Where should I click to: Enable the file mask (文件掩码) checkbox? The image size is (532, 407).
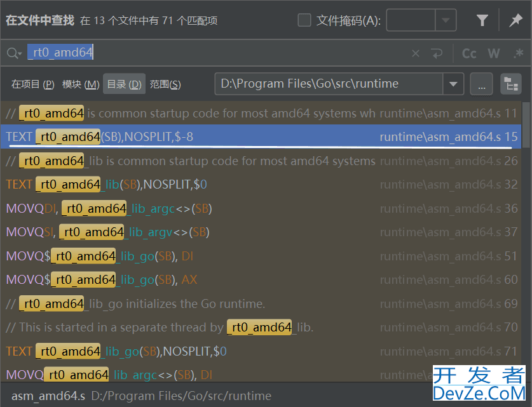(304, 20)
